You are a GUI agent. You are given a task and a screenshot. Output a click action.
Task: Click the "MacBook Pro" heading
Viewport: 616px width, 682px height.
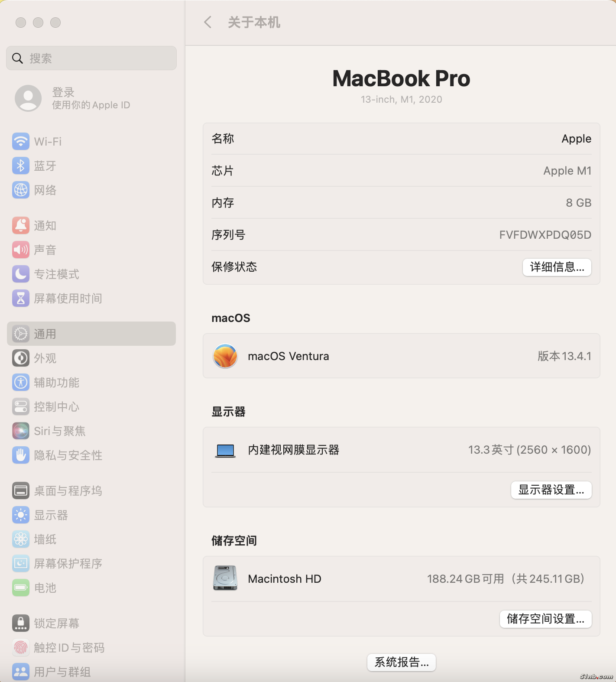coord(401,78)
